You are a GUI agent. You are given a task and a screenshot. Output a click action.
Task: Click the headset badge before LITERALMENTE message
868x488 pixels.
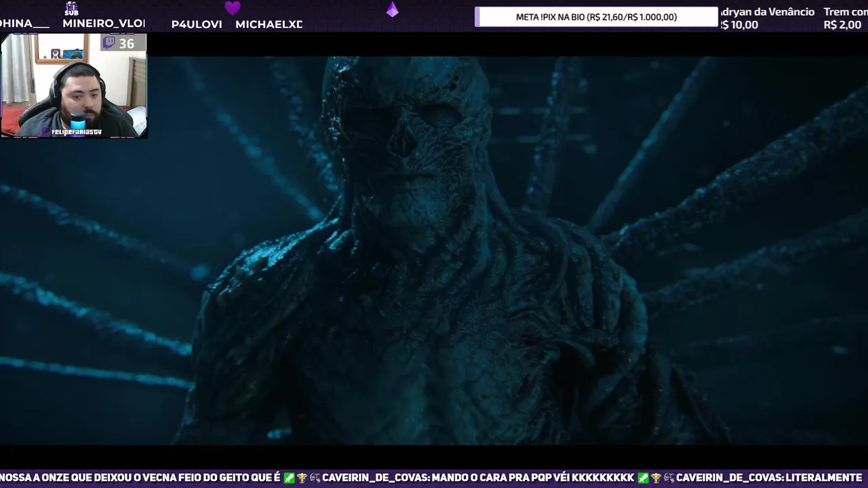coord(669,478)
